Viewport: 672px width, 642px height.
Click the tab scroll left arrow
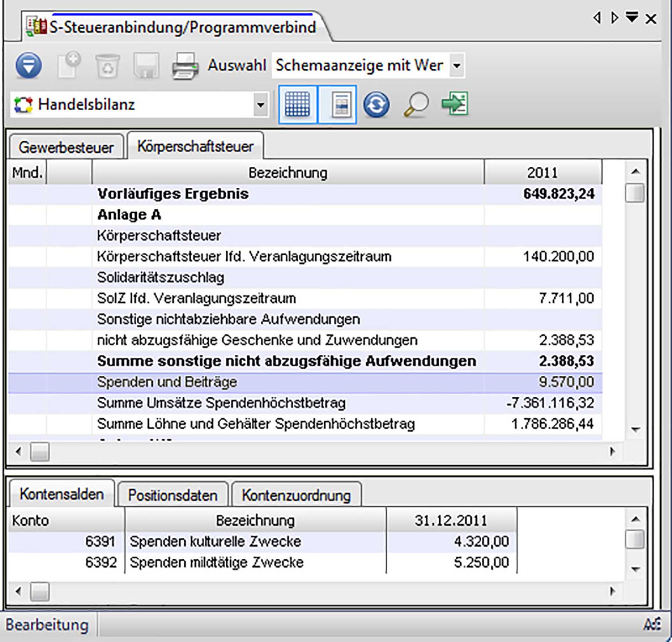pos(597,18)
